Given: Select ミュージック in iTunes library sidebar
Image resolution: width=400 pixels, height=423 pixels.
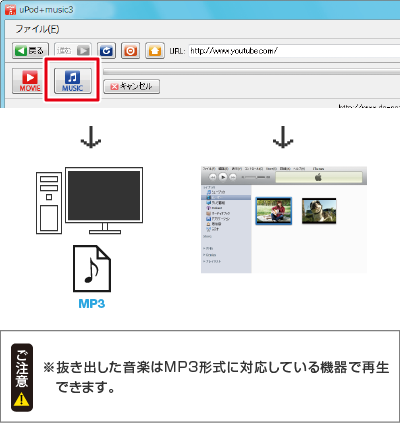Looking at the screenshot, I should pyautogui.click(x=216, y=192).
